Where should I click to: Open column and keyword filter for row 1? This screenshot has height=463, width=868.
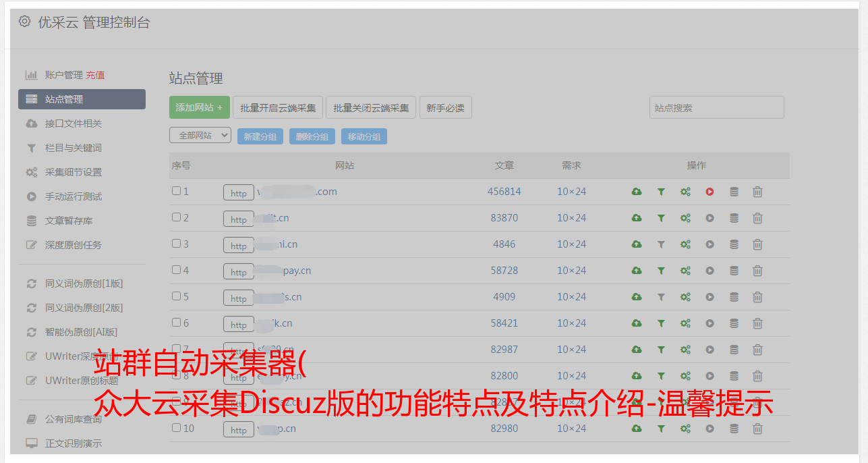point(661,192)
